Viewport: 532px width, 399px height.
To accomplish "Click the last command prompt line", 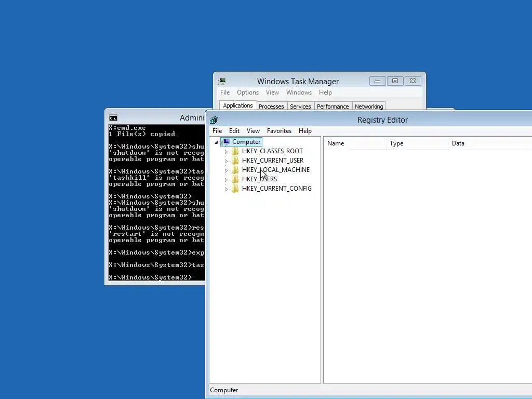I will point(150,277).
